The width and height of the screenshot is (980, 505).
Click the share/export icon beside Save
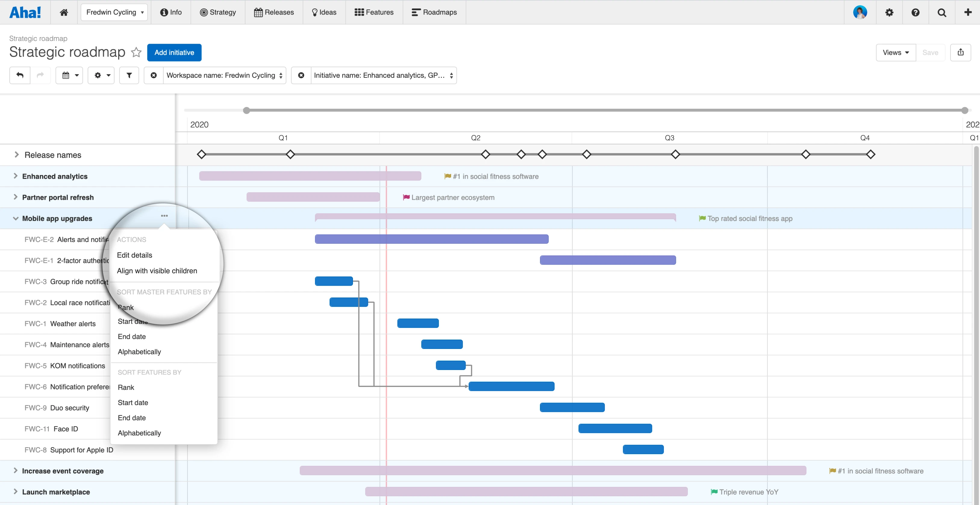(960, 52)
